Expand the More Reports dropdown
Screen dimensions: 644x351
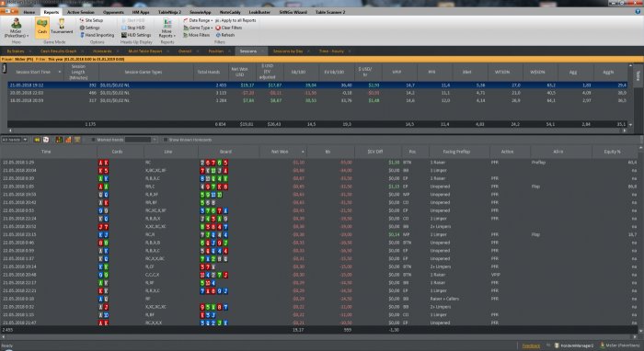coord(167,28)
